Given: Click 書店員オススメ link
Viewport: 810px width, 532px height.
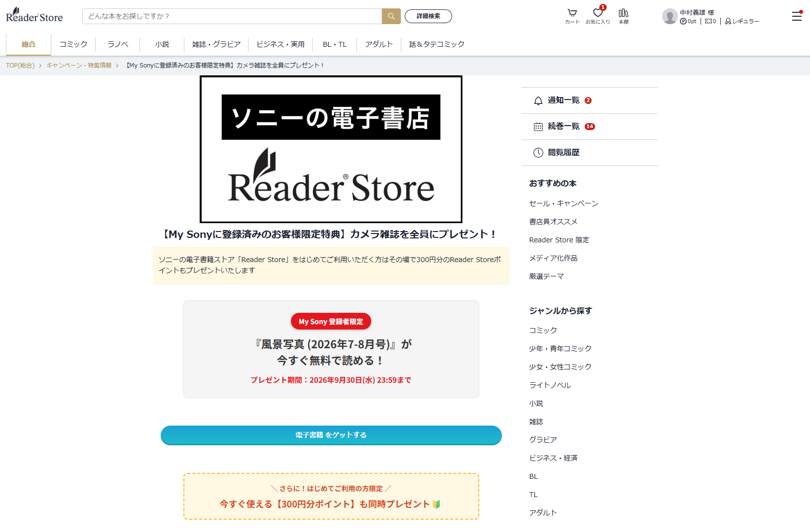Looking at the screenshot, I should (553, 222).
